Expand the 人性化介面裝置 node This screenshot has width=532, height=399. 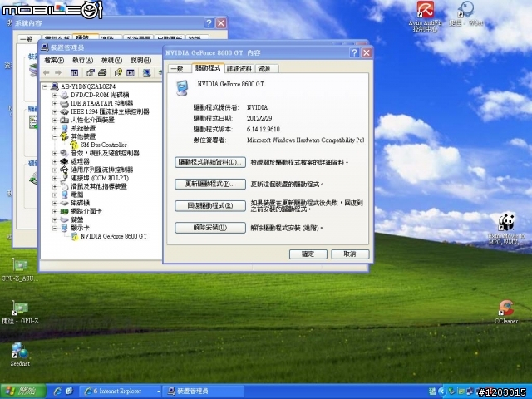(x=55, y=120)
